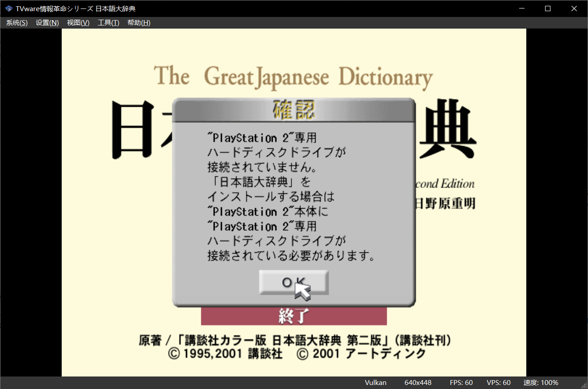Open the 系统(S) menu
The image size is (588, 389).
tap(17, 23)
